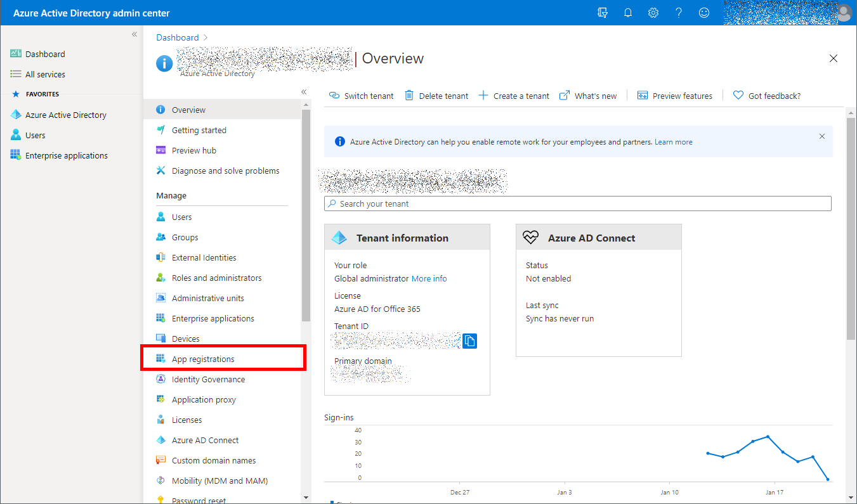Viewport: 857px width, 504px height.
Task: Click the App registrations icon
Action: (160, 359)
